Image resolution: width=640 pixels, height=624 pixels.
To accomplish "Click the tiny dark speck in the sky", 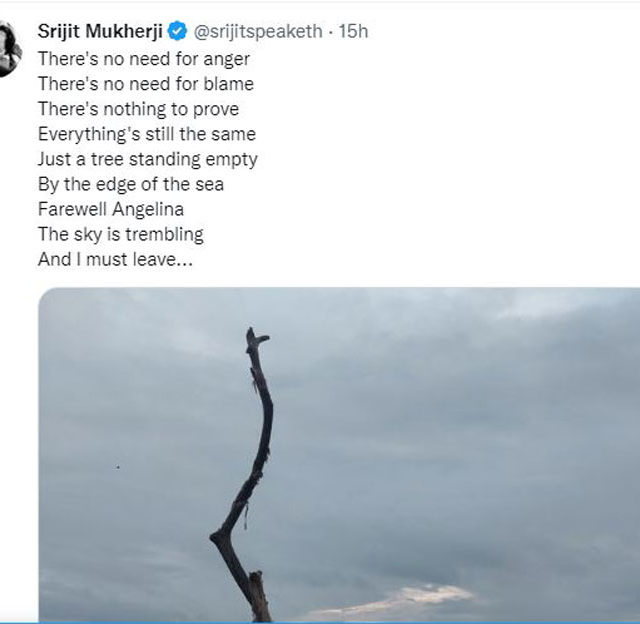I will 118,466.
